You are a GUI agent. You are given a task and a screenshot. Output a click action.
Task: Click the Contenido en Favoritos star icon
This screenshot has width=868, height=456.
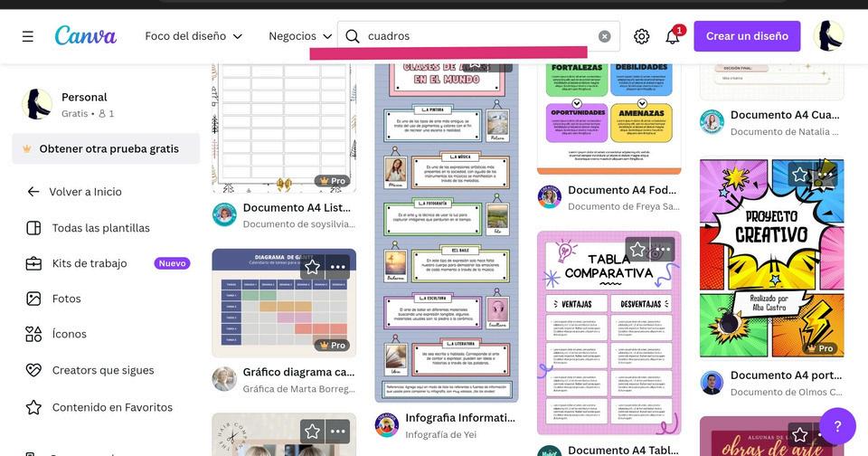[x=33, y=407]
